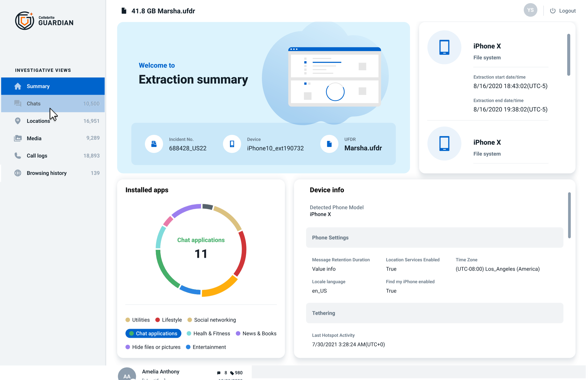Open the Summary view

point(53,86)
